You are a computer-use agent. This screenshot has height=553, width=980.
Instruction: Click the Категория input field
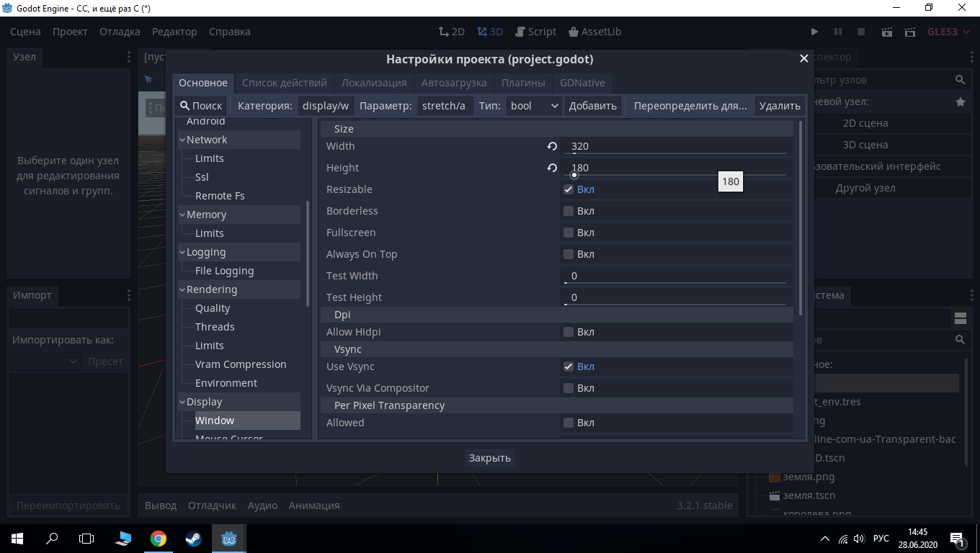[326, 106]
